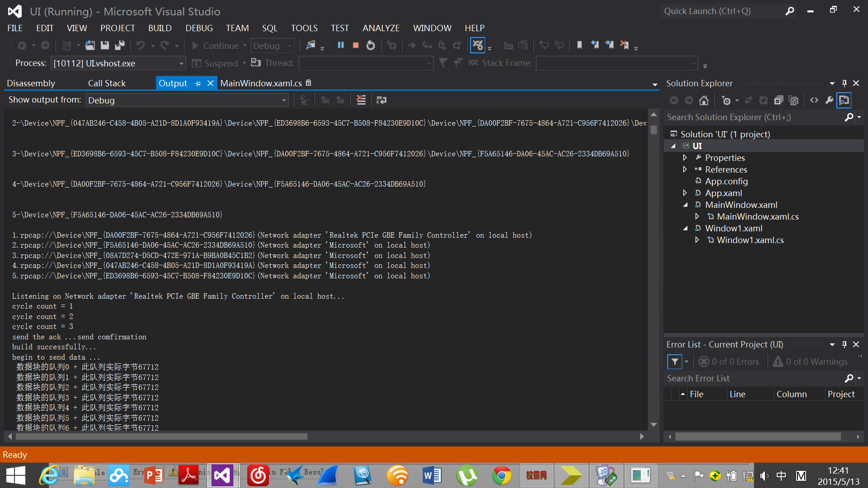The image size is (868, 488).
Task: Clear all output with the red X icon
Action: [361, 99]
